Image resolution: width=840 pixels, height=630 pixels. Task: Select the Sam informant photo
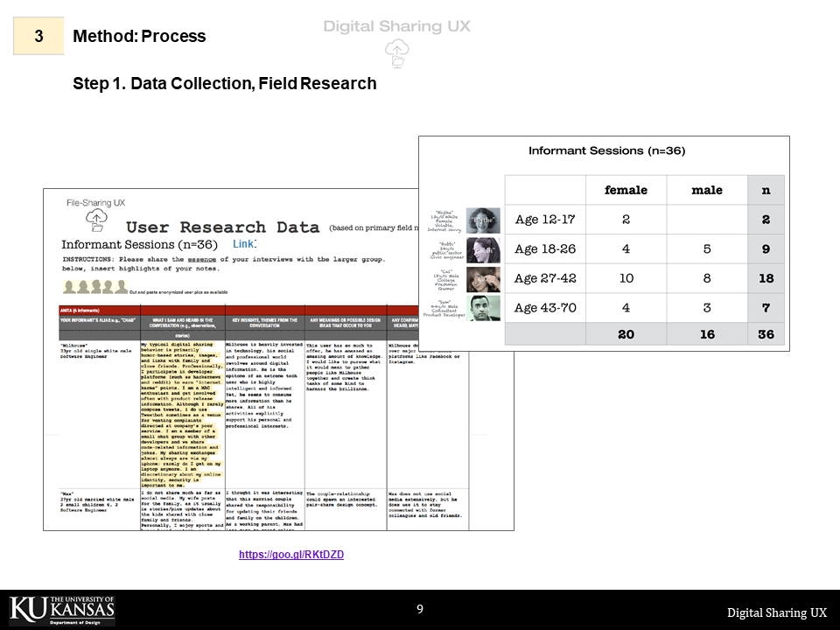click(x=482, y=308)
